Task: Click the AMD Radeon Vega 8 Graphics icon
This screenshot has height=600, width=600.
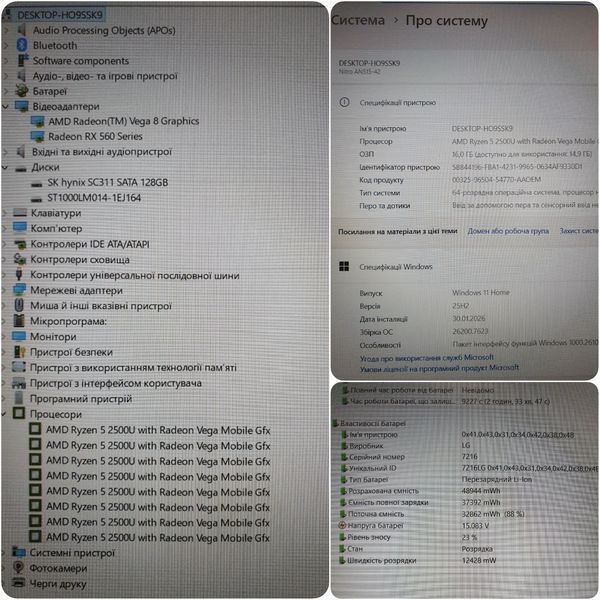Action: [38, 121]
